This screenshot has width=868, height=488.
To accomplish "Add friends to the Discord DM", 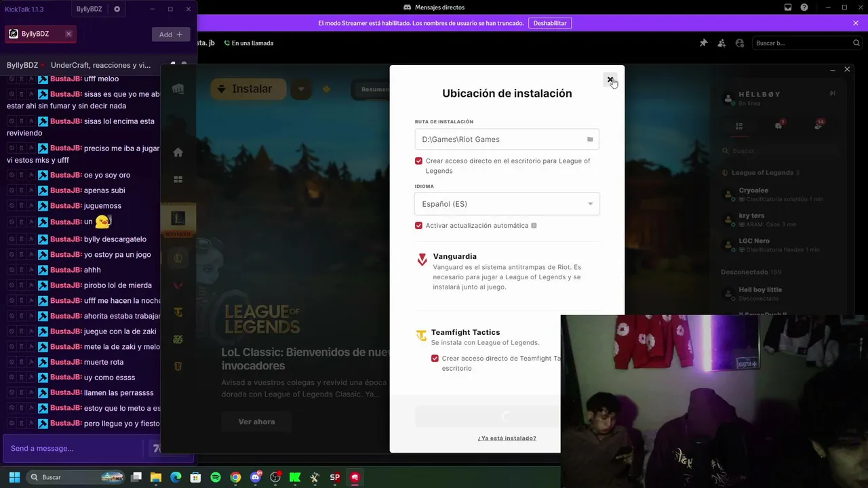I will pyautogui.click(x=722, y=43).
